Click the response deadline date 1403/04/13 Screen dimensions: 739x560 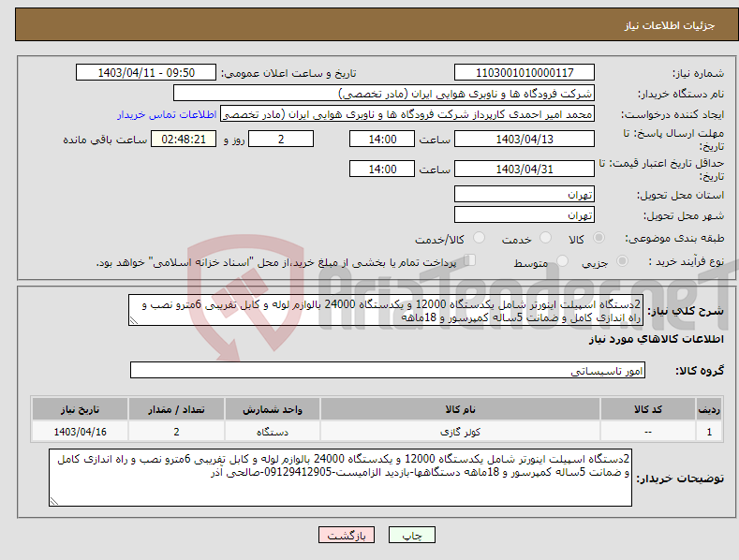(x=525, y=139)
